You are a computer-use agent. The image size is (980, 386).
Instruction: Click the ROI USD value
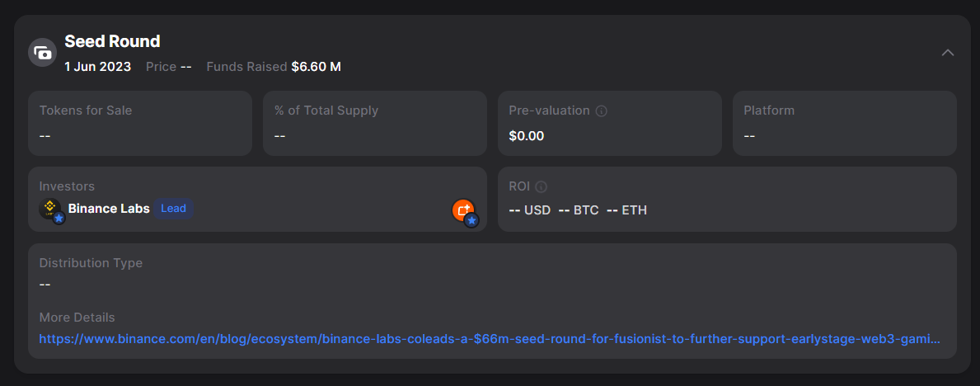(x=530, y=210)
